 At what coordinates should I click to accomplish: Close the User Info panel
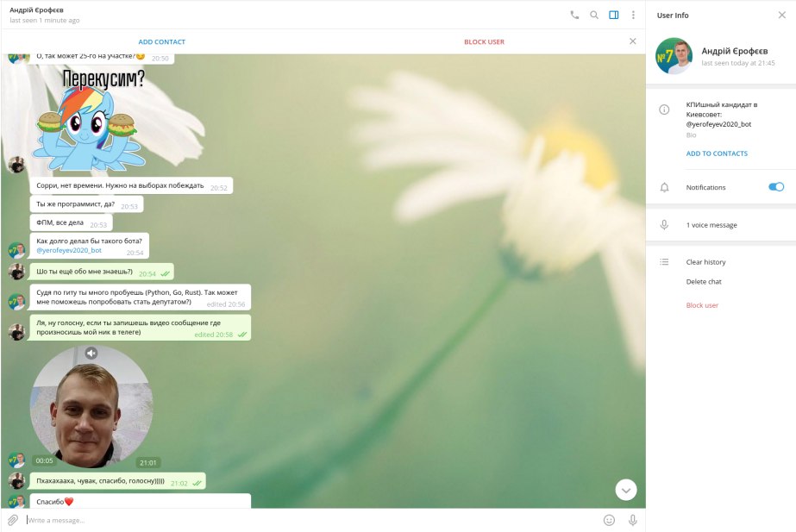pos(782,16)
